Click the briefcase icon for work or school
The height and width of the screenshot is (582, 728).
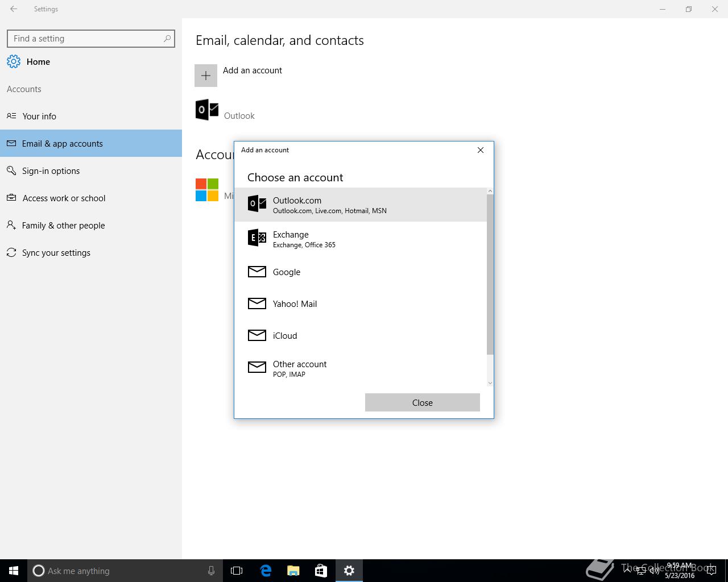(11, 198)
